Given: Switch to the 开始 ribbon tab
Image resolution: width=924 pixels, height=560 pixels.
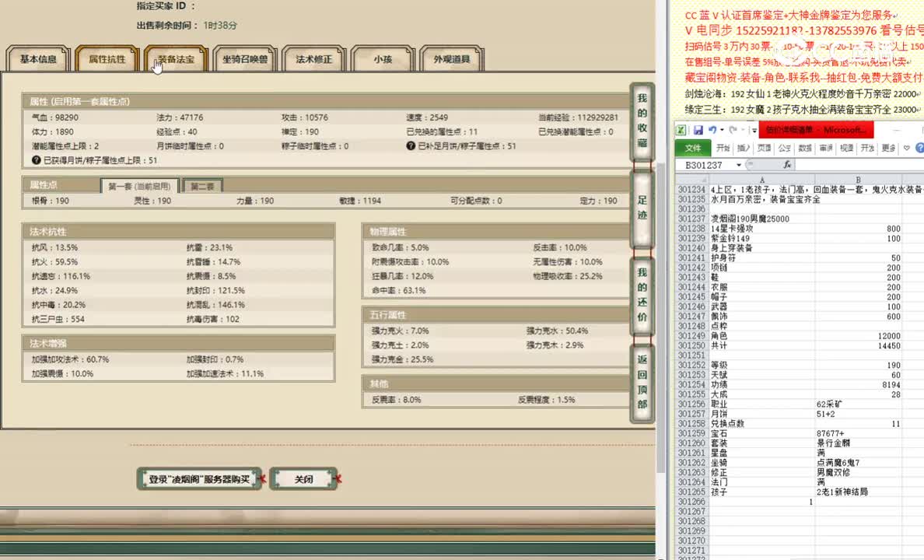Looking at the screenshot, I should pos(723,148).
